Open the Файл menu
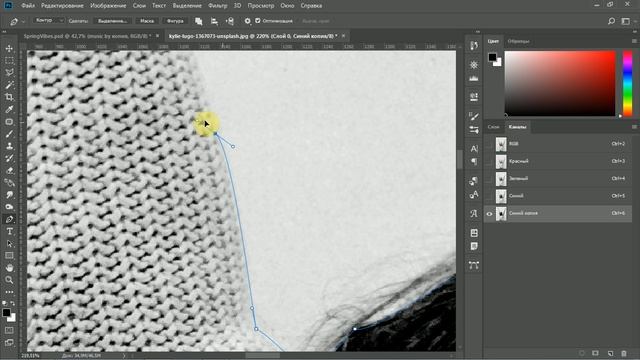 pyautogui.click(x=28, y=6)
